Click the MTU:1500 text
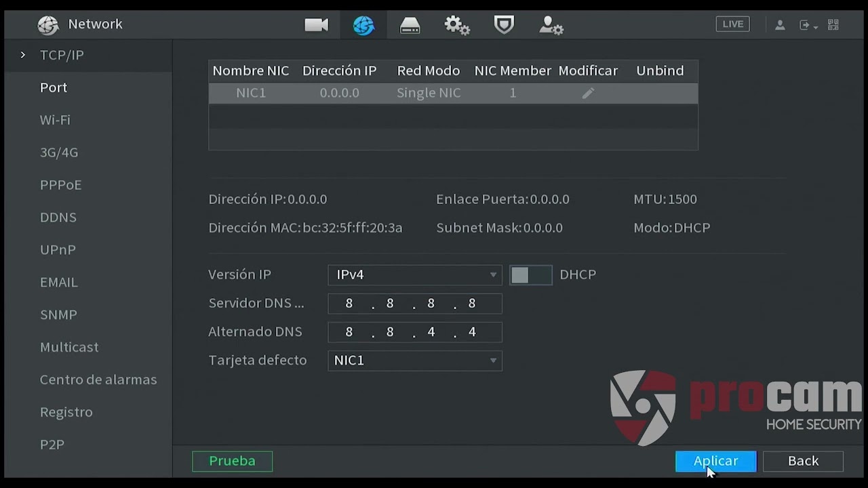 [x=665, y=199]
